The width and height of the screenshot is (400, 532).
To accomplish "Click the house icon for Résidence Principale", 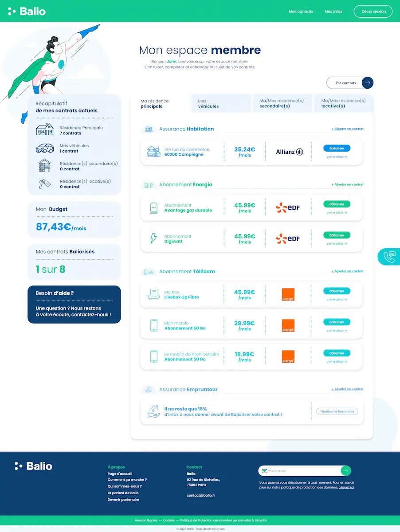I will [44, 130].
